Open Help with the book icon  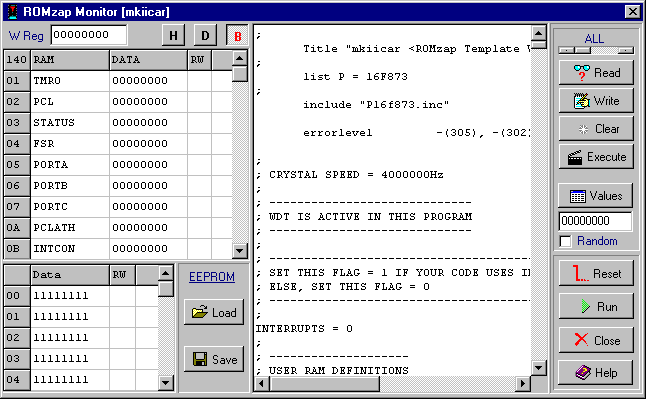pyautogui.click(x=596, y=373)
